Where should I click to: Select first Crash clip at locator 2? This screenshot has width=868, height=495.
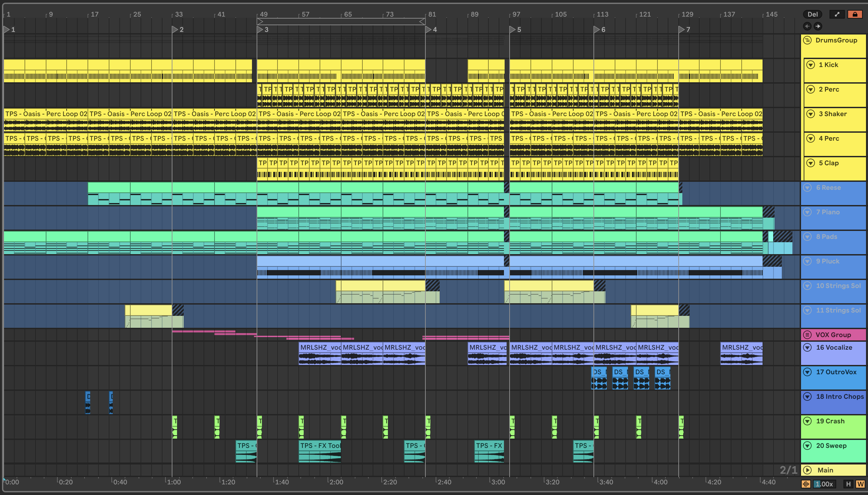[x=175, y=427]
